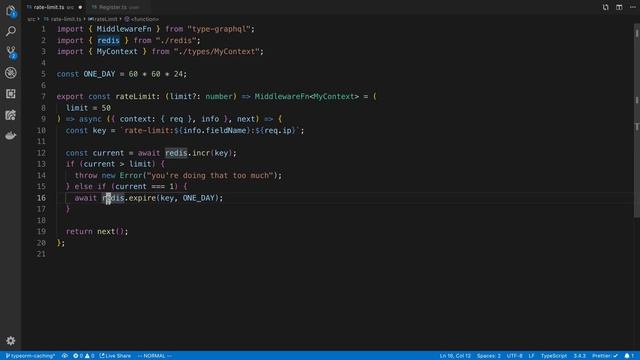Click incr in the redis.incr(key) call

click(201, 153)
